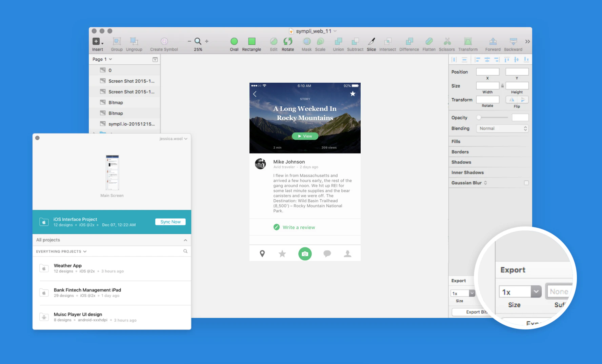Select the Rectangle shape tool
Screen dimensions: 602x364
[252, 41]
